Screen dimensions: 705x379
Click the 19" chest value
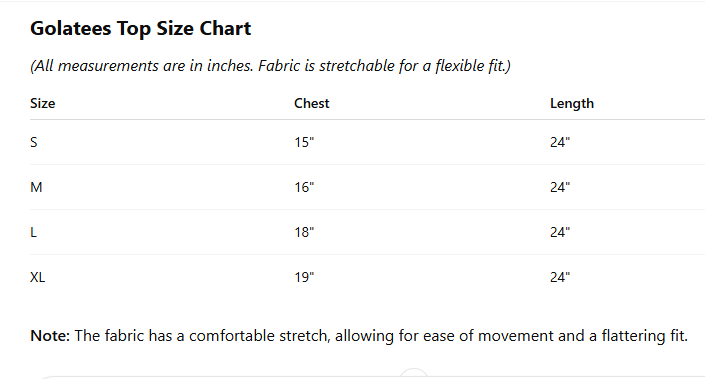pyautogui.click(x=304, y=277)
